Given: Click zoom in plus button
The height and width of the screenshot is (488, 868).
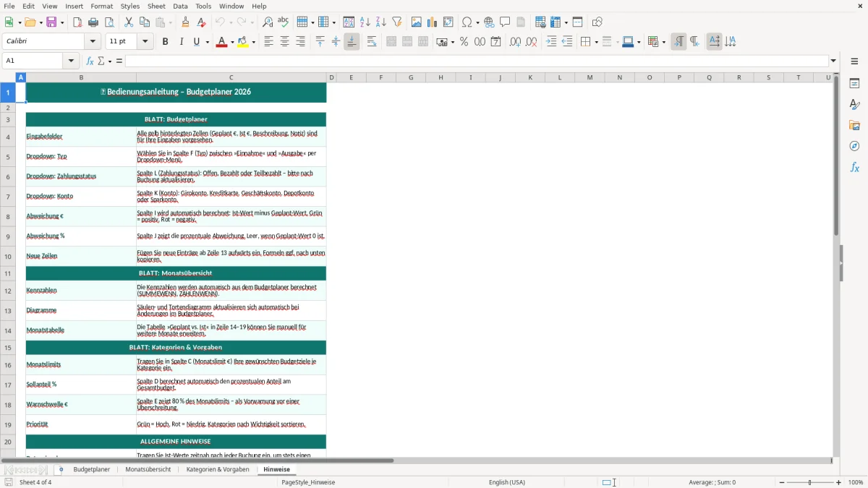Looking at the screenshot, I should [x=839, y=482].
